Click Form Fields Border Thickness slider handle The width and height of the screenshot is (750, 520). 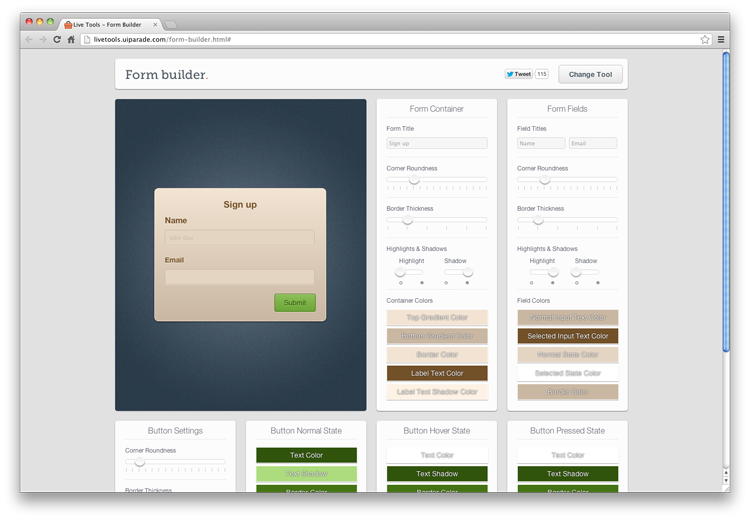(538, 220)
